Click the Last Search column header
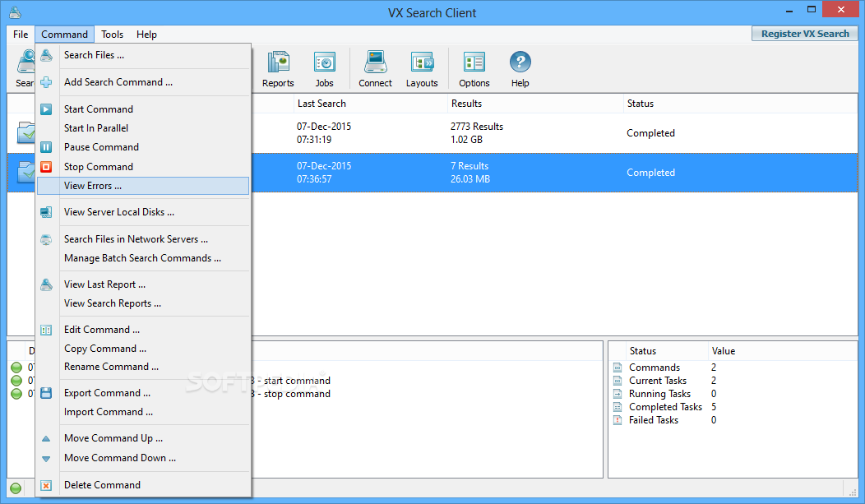 [x=370, y=104]
